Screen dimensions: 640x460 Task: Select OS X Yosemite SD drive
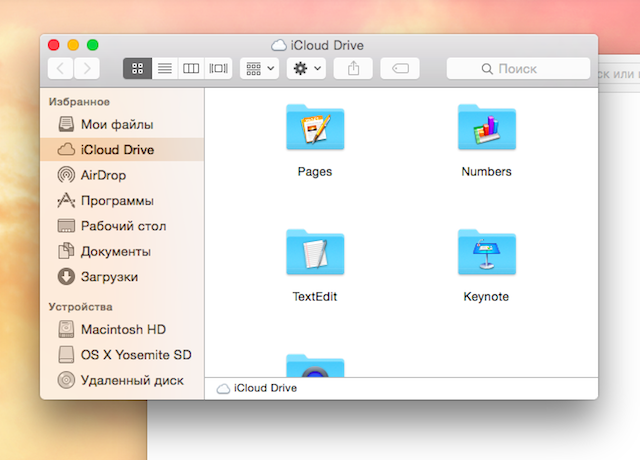(122, 354)
